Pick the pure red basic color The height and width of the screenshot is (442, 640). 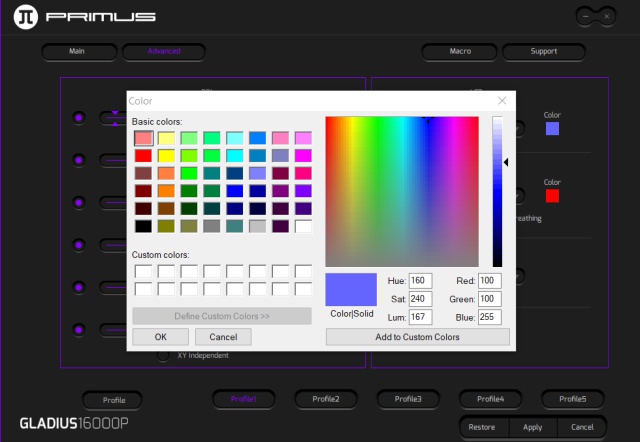coord(143,155)
